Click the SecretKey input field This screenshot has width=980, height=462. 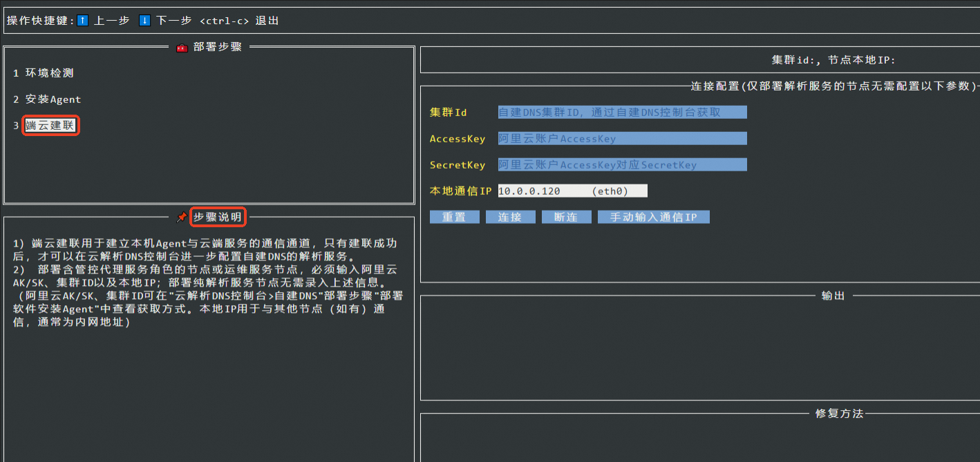click(x=622, y=165)
